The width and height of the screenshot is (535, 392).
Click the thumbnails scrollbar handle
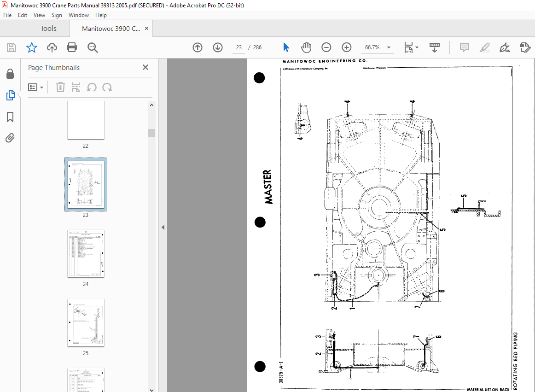(152, 133)
